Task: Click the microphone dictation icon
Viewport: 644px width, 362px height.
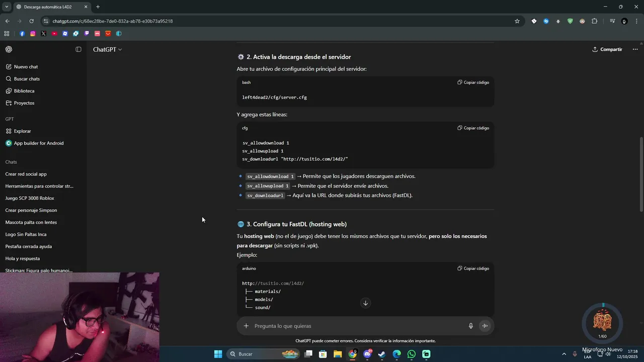Action: [471, 326]
